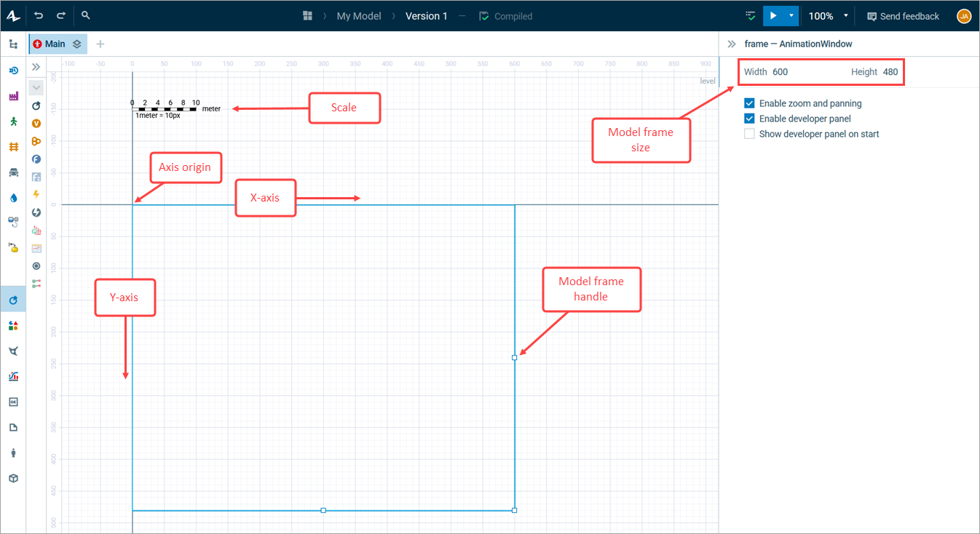The image size is (980, 534).
Task: Add a new tab with plus
Action: coord(100,44)
